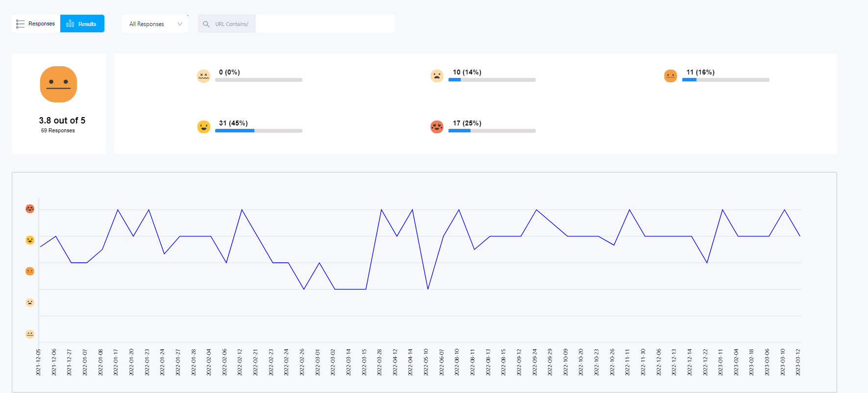
Task: Click the 2022-03-28 date label on x-axis
Action: pos(379,363)
